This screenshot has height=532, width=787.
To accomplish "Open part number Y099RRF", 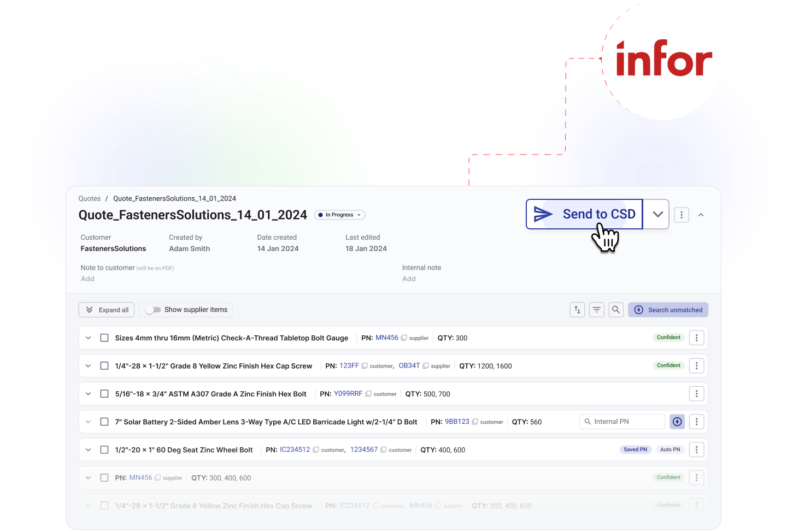I will (x=348, y=393).
